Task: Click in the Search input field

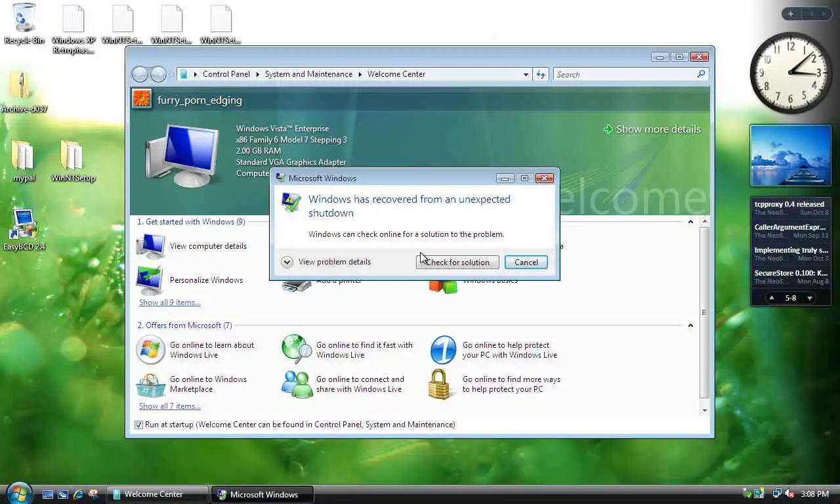Action: pyautogui.click(x=624, y=74)
